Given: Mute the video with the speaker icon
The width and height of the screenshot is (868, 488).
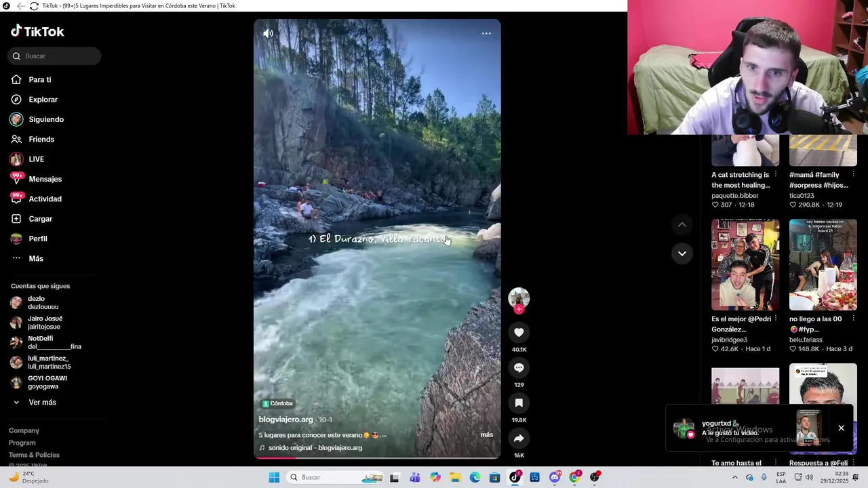Looking at the screenshot, I should click(268, 33).
